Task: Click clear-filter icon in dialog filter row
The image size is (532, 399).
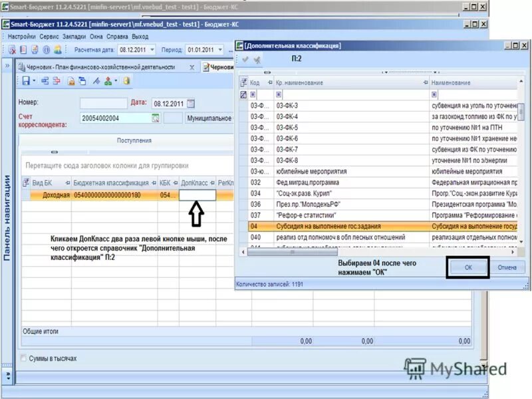Action: tap(243, 94)
